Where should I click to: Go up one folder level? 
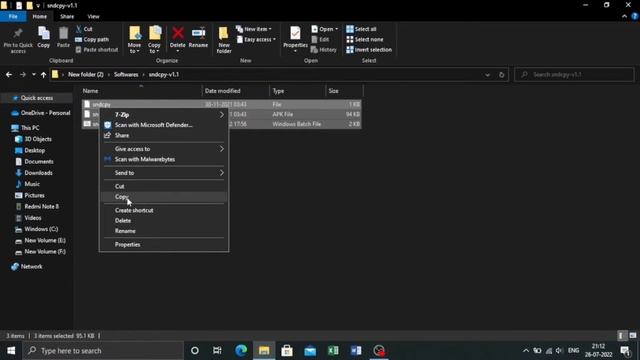(x=43, y=75)
